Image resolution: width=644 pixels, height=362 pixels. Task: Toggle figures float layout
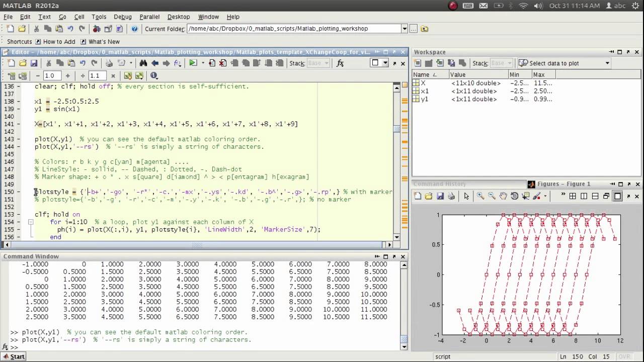click(606, 196)
